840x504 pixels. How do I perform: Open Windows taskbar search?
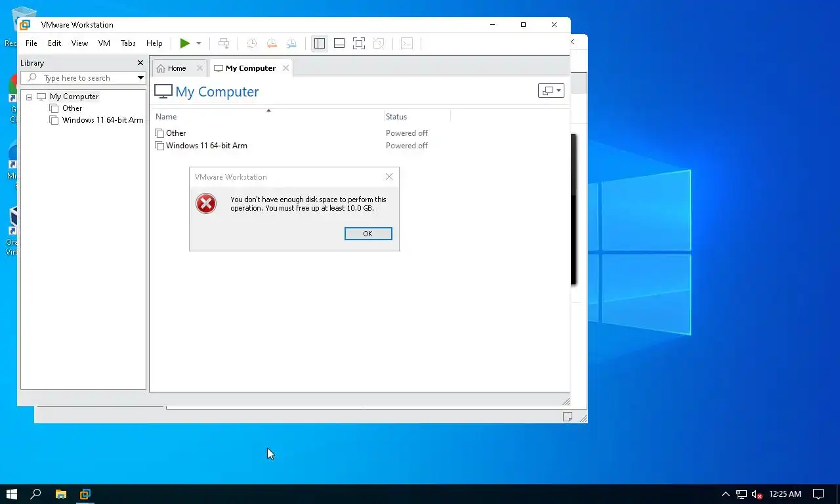[36, 494]
